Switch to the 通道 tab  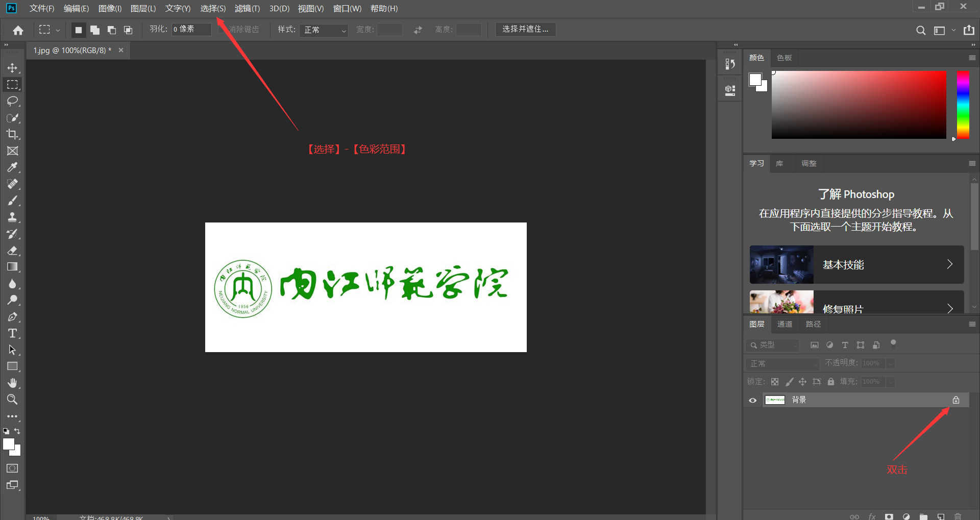(785, 325)
